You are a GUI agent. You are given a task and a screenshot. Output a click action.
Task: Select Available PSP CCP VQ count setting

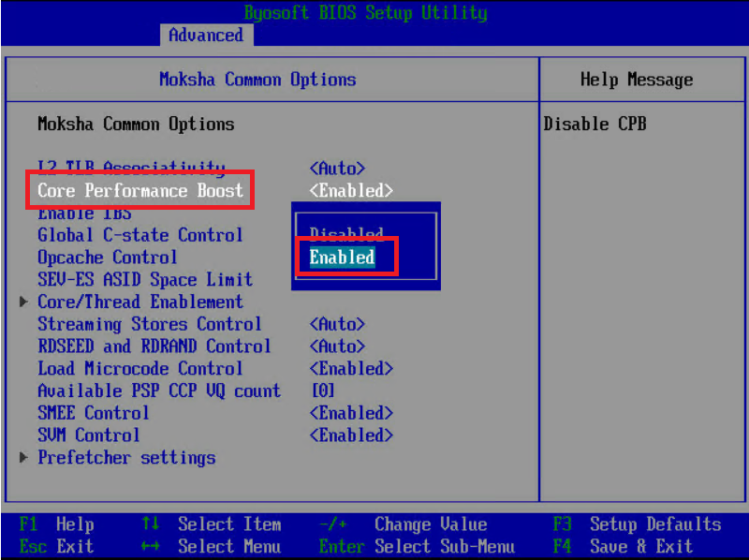[159, 391]
